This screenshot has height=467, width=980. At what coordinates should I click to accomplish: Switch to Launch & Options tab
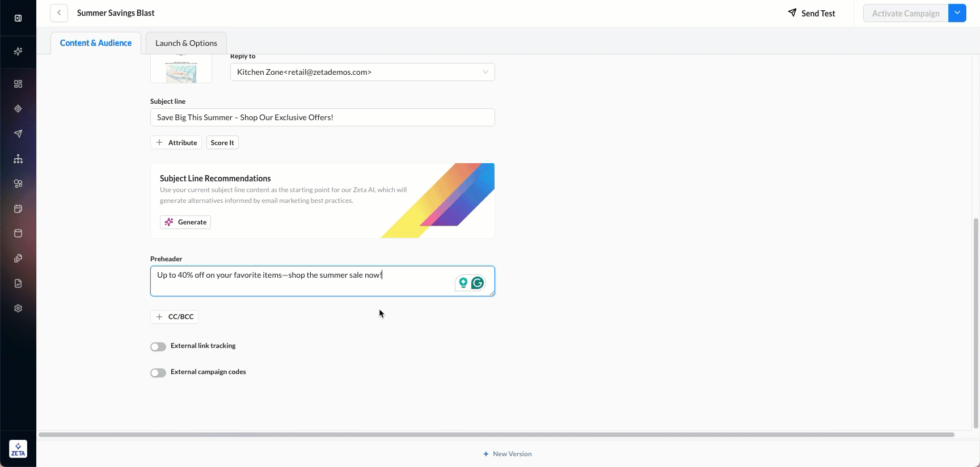(186, 43)
